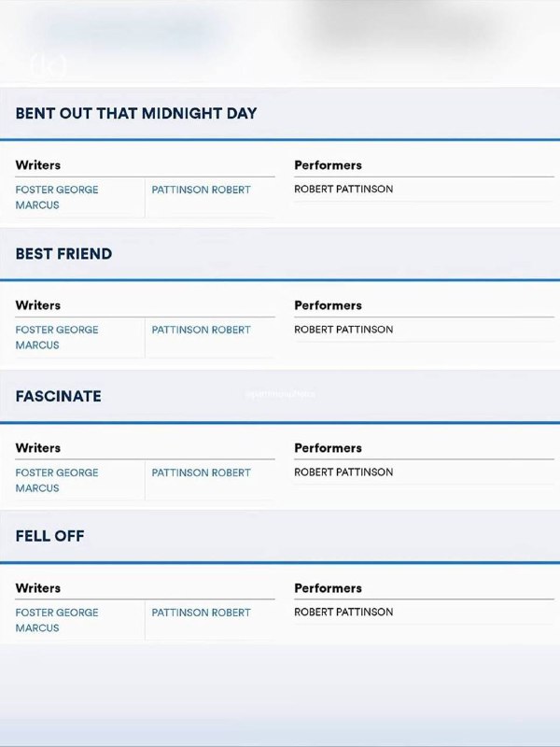Select performer Robert Pattinson under Fell Off
The height and width of the screenshot is (747, 560).
click(x=343, y=613)
